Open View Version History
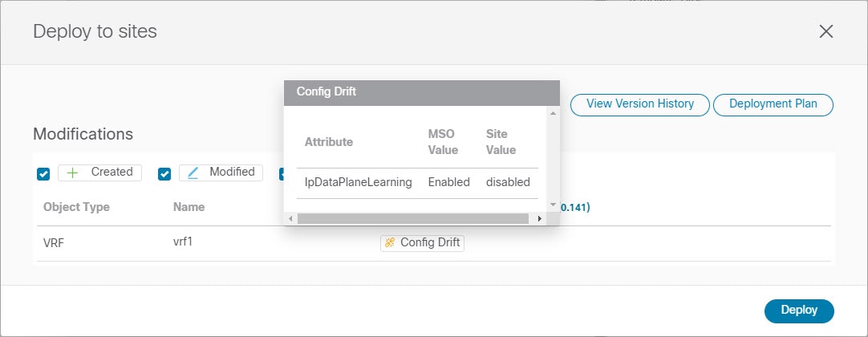The image size is (868, 337). click(x=640, y=104)
